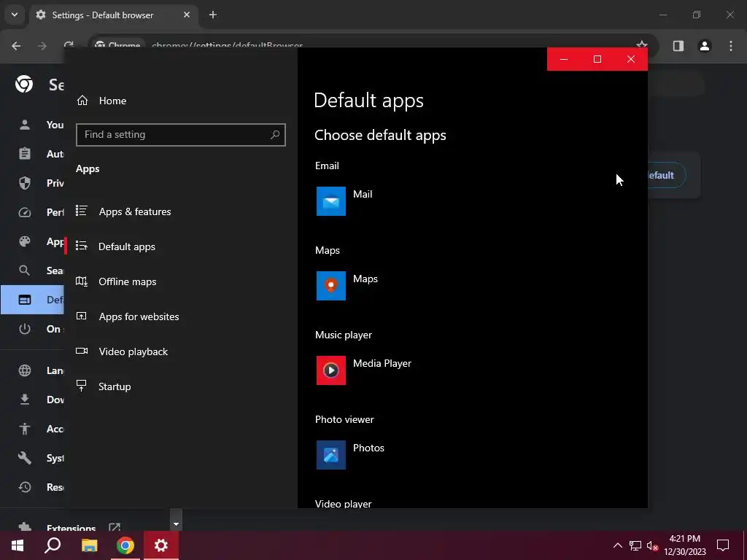
Task: Click the Apps for websites icon
Action: tap(82, 316)
